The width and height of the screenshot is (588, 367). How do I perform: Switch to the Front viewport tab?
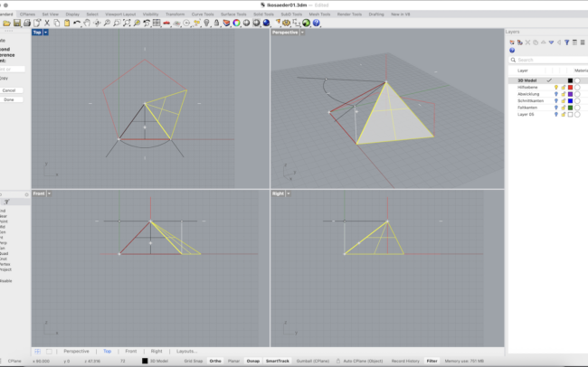[x=131, y=351]
